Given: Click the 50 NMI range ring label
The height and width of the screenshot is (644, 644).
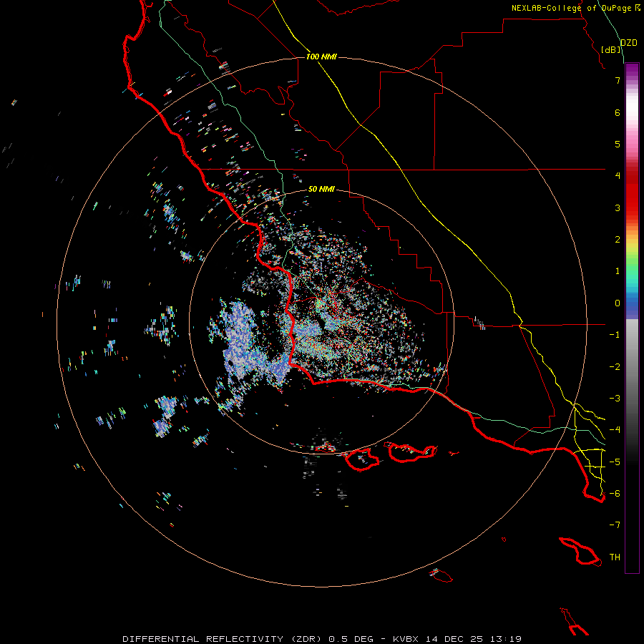Looking at the screenshot, I should coord(321,190).
